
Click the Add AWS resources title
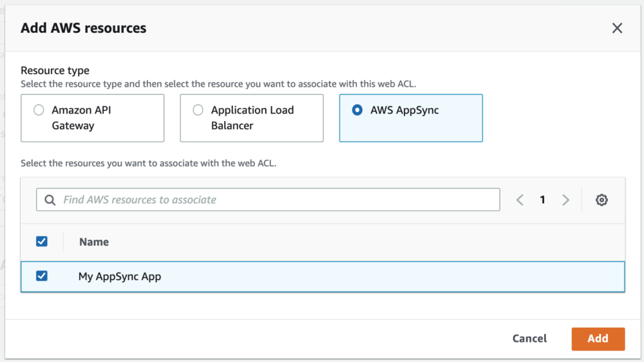(83, 28)
